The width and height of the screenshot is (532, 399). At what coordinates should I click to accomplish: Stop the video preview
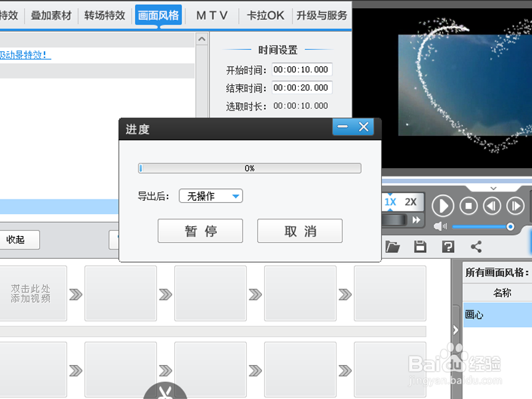click(x=469, y=206)
